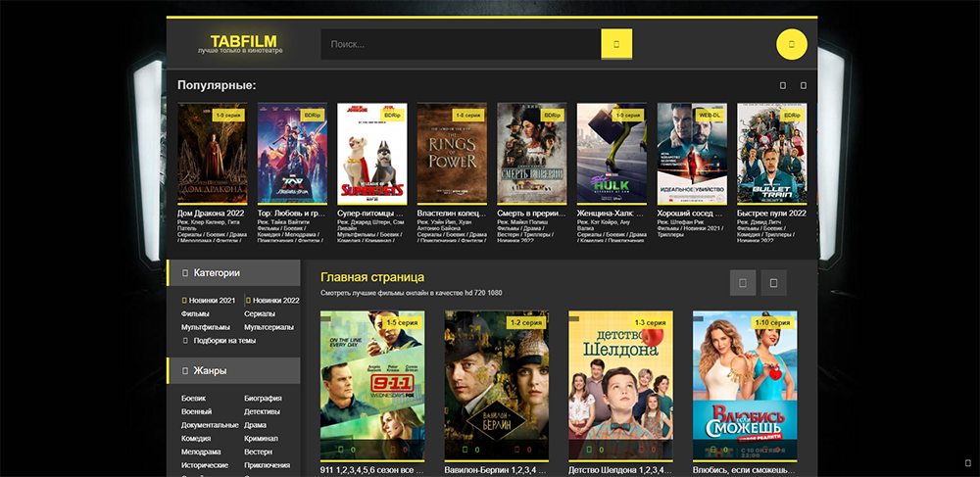Click the Властелин колец title text
The width and height of the screenshot is (980, 477).
[x=452, y=214]
